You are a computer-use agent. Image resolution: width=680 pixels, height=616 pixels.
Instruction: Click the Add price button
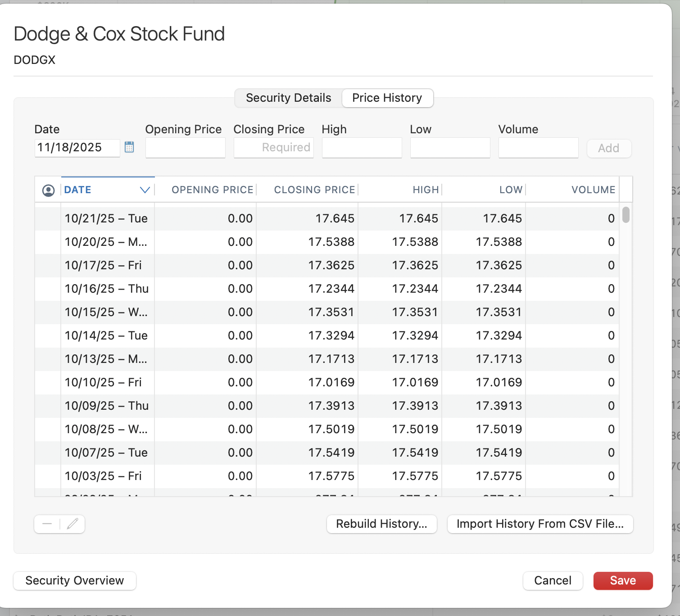tap(608, 148)
